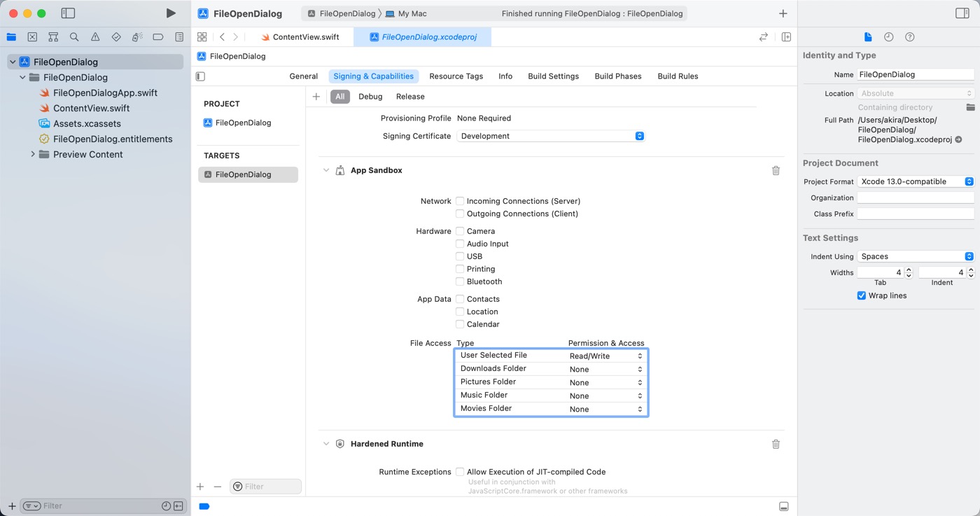Open the Source Control navigator
This screenshot has height=516, width=980.
32,37
